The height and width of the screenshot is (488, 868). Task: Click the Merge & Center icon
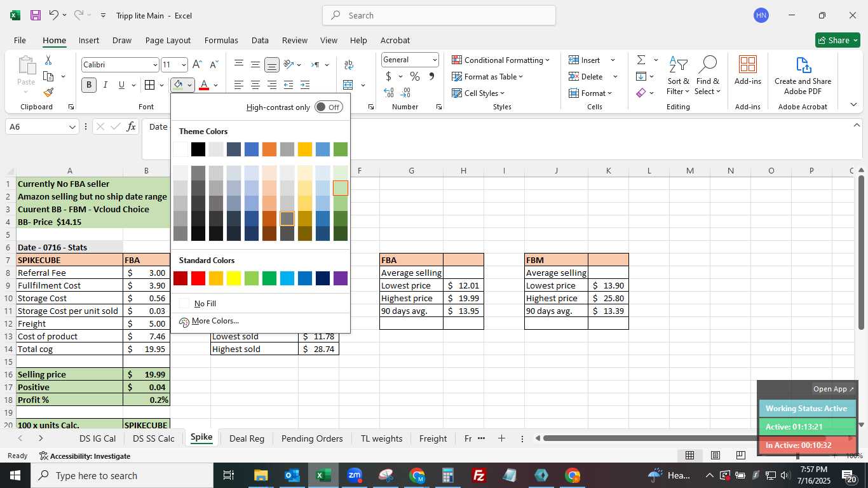(x=348, y=85)
